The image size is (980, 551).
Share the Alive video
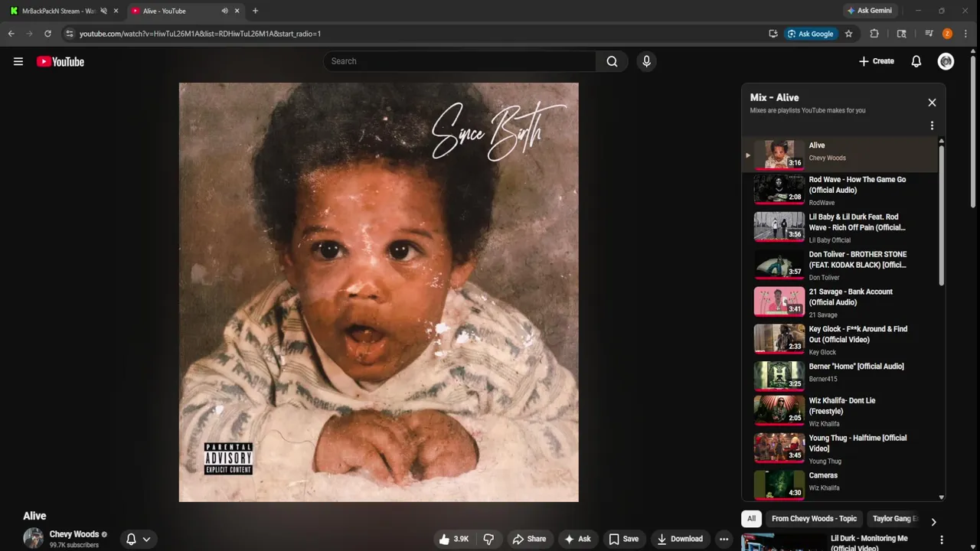point(529,539)
